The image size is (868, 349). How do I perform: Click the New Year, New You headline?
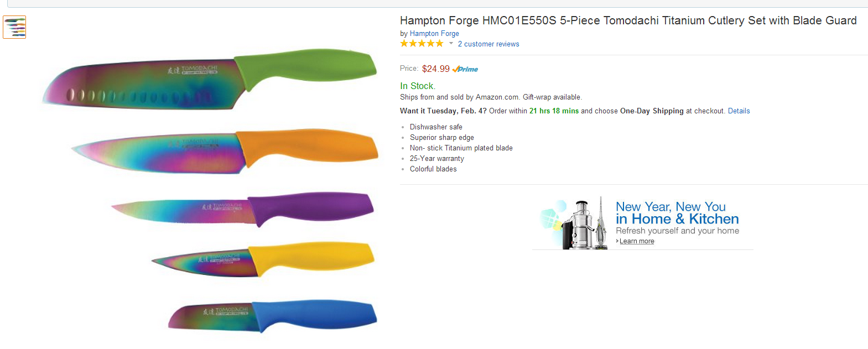click(671, 207)
